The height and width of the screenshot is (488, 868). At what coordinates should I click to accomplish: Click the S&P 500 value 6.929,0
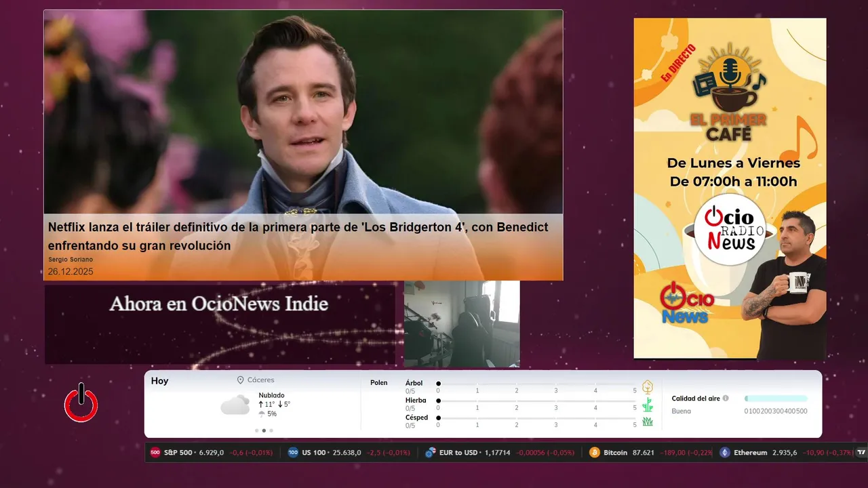(x=212, y=453)
